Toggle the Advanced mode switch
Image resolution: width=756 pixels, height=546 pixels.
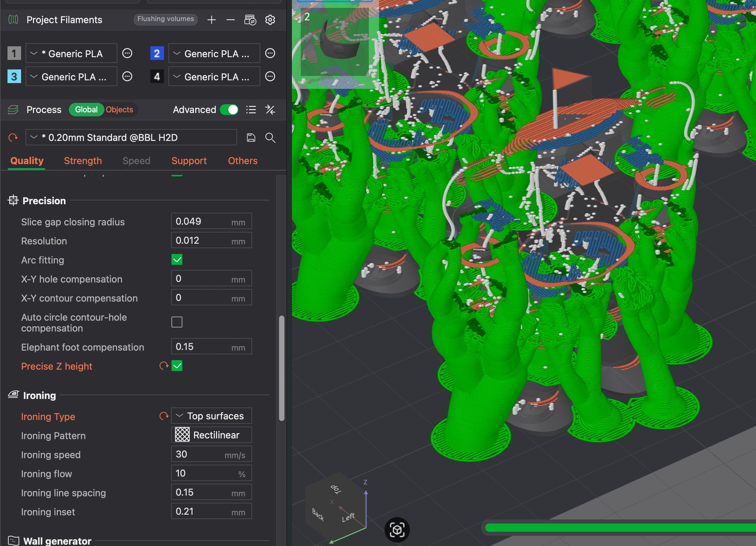tap(229, 110)
